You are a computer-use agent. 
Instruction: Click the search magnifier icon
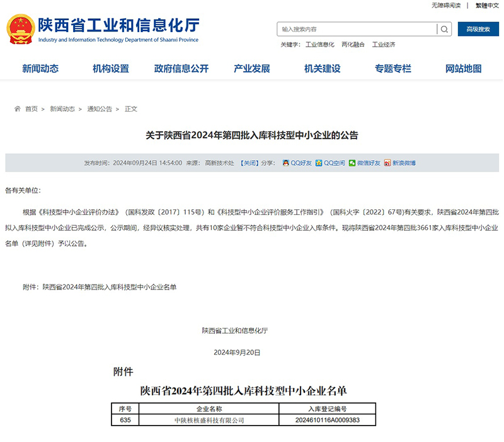click(x=444, y=29)
